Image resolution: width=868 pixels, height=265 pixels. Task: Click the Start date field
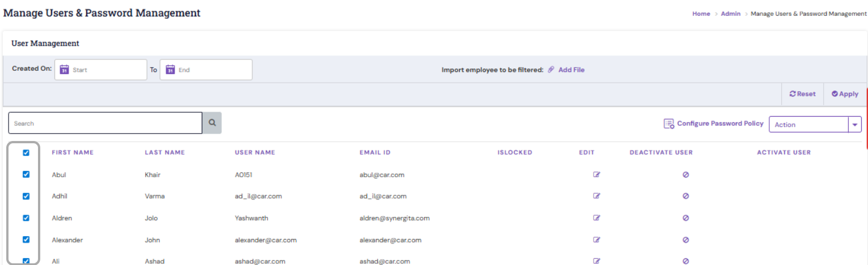pyautogui.click(x=101, y=70)
